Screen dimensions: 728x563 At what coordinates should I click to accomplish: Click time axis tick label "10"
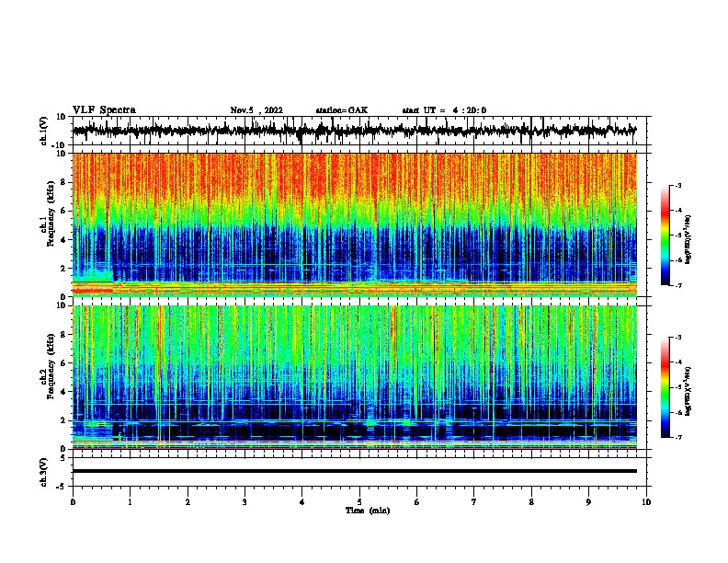[646, 502]
